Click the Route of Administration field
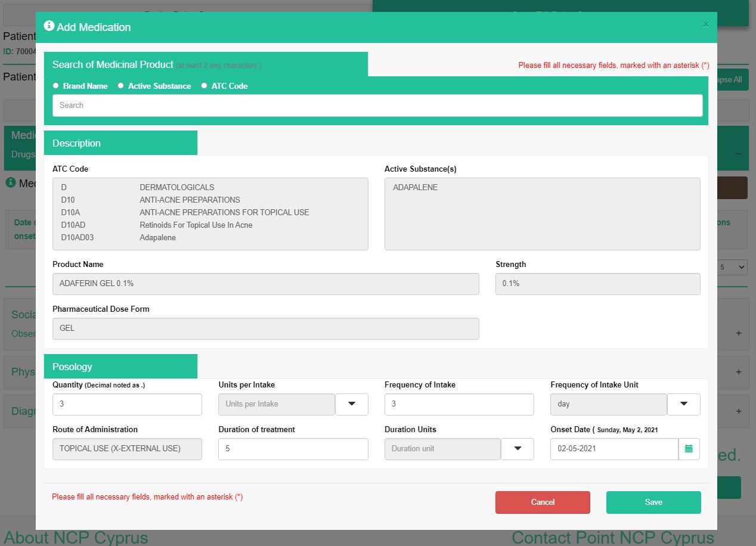 point(127,449)
